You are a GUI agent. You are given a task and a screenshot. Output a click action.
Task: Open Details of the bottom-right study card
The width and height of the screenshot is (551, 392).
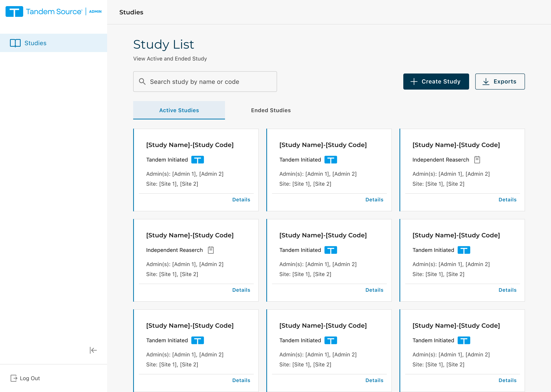point(507,380)
